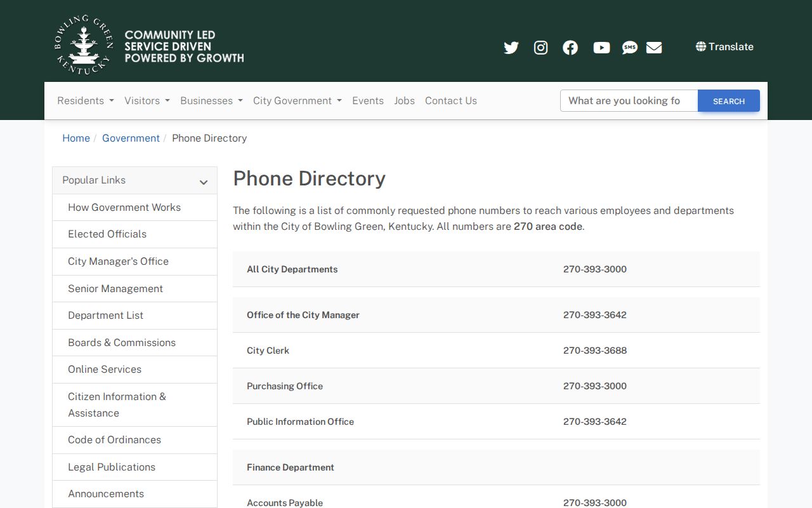This screenshot has height=508, width=812.
Task: Follow the Government breadcrumb link
Action: [131, 138]
